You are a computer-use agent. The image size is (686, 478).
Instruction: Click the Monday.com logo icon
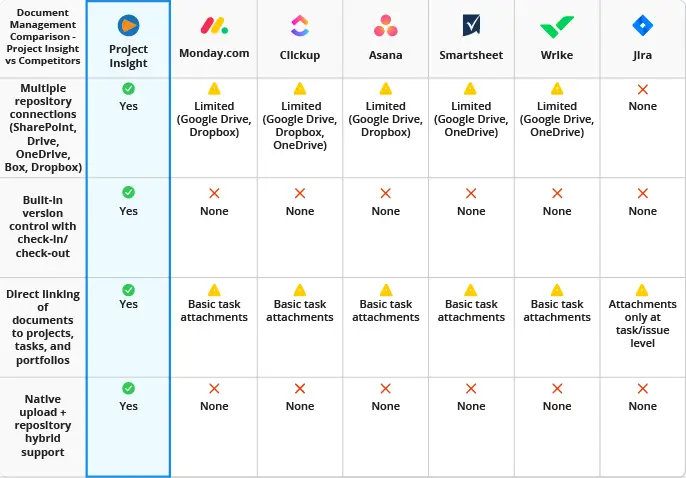pyautogui.click(x=214, y=26)
